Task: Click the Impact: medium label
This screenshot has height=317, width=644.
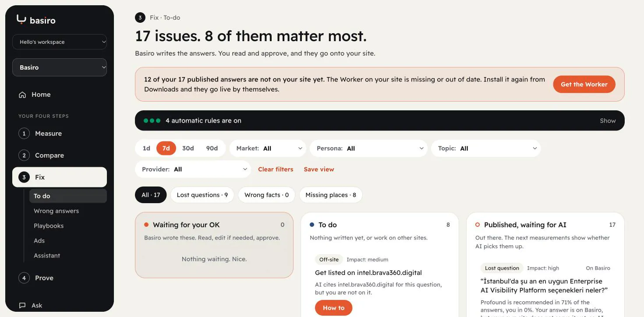Action: tap(368, 260)
